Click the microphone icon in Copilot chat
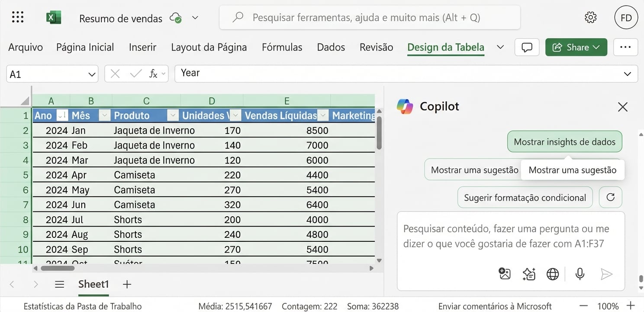Screen dimensions: 644x312 [580, 274]
